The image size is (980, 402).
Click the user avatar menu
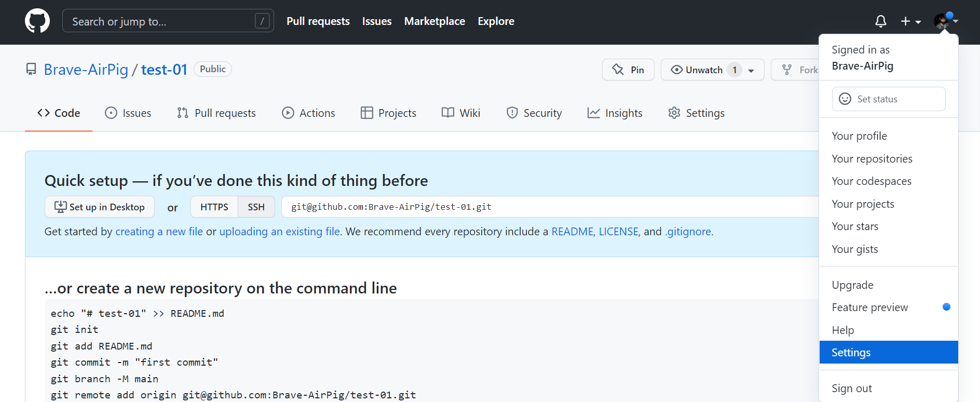(x=945, y=21)
